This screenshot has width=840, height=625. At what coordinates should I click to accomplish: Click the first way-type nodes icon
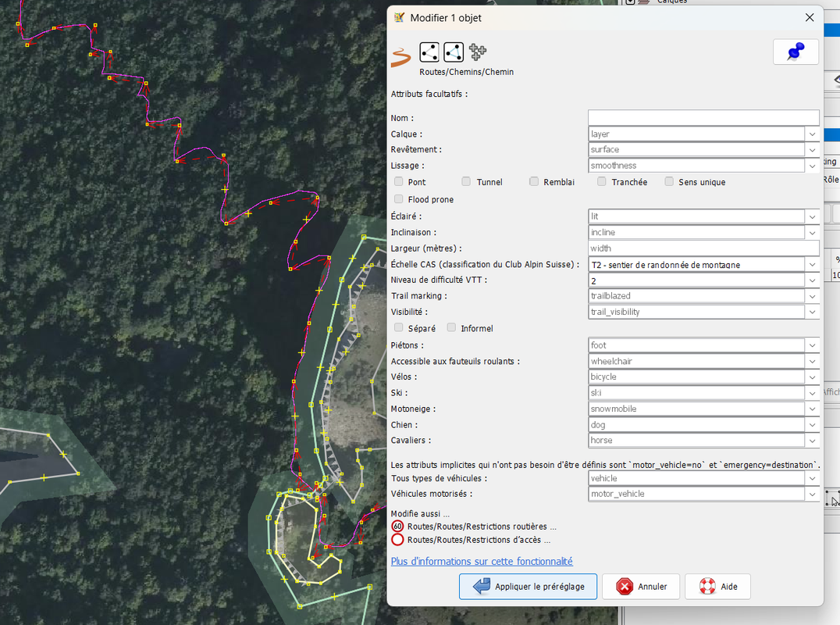[x=429, y=52]
